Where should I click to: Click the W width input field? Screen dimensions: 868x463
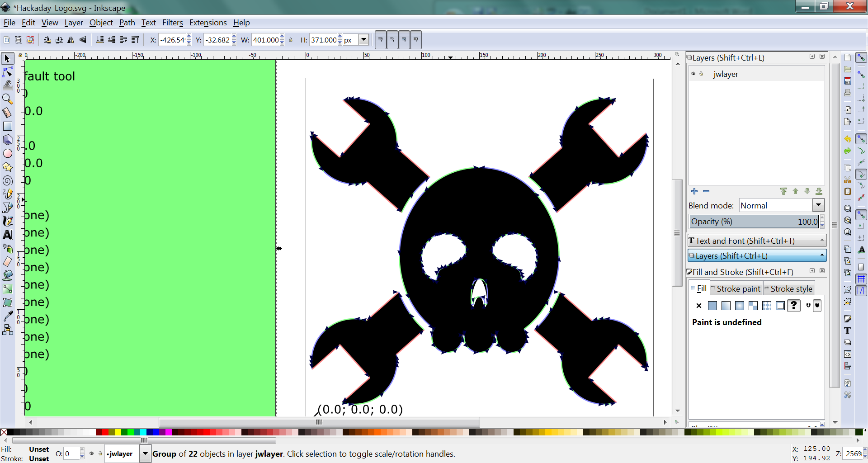[x=265, y=40]
